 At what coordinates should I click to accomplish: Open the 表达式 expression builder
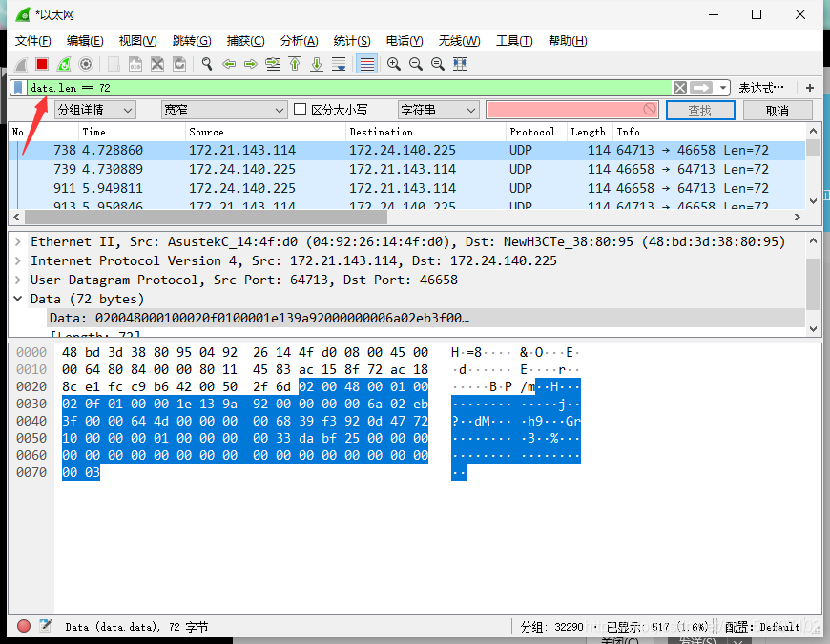point(761,88)
